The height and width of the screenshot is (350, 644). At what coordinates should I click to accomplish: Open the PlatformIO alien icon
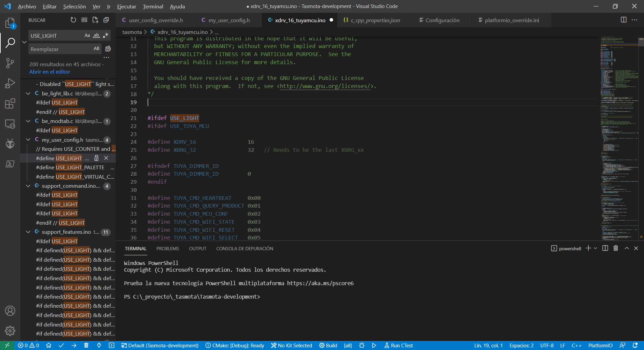(10, 144)
